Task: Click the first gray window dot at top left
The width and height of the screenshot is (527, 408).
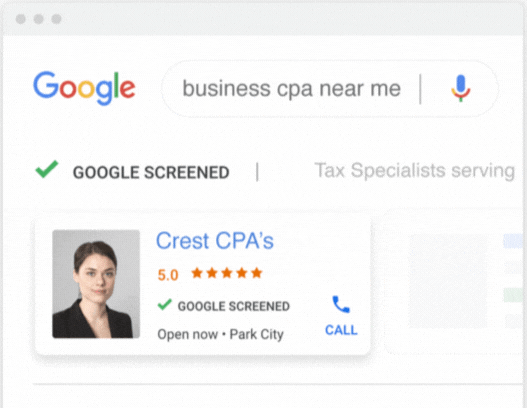Action: [21, 19]
